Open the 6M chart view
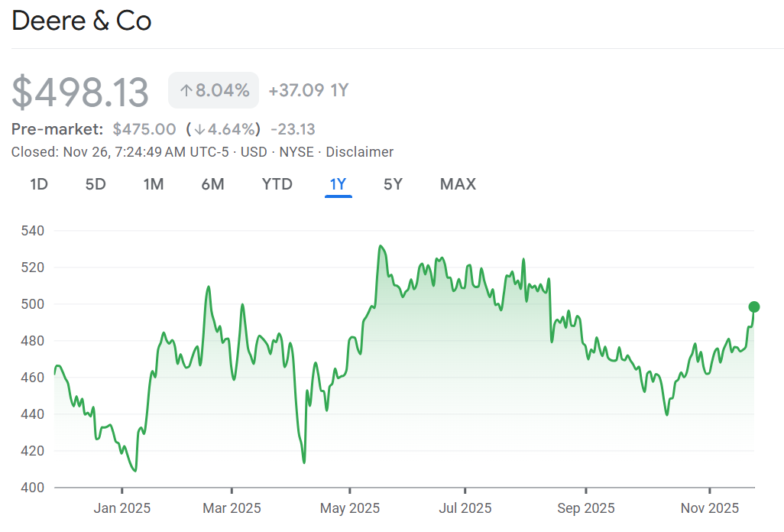784x532 pixels. [x=212, y=184]
